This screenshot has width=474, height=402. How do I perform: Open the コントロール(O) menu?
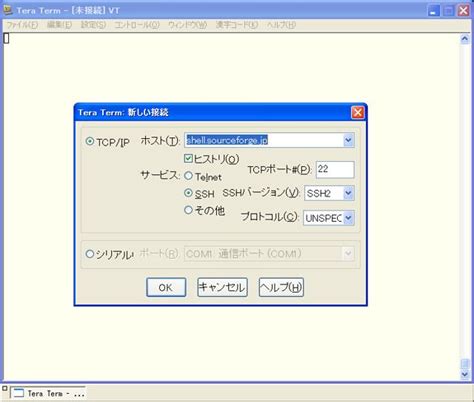click(137, 25)
